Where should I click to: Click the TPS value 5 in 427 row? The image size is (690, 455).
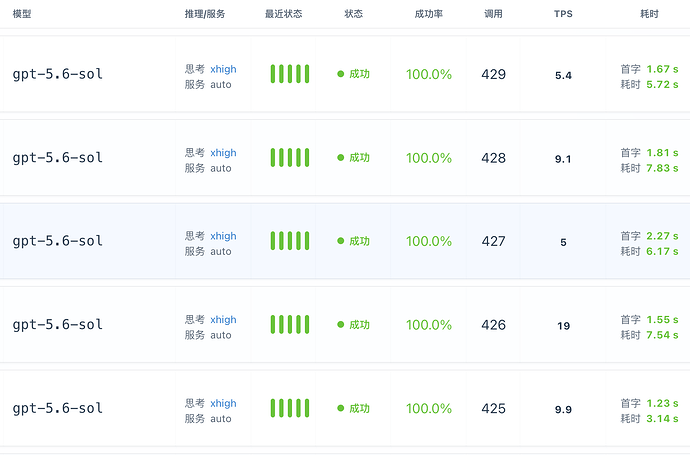coord(563,242)
